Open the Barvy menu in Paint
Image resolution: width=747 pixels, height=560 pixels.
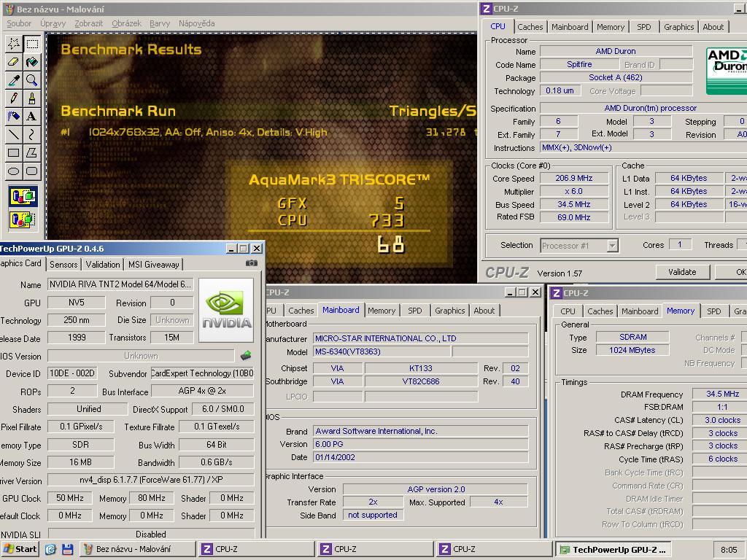coord(160,23)
